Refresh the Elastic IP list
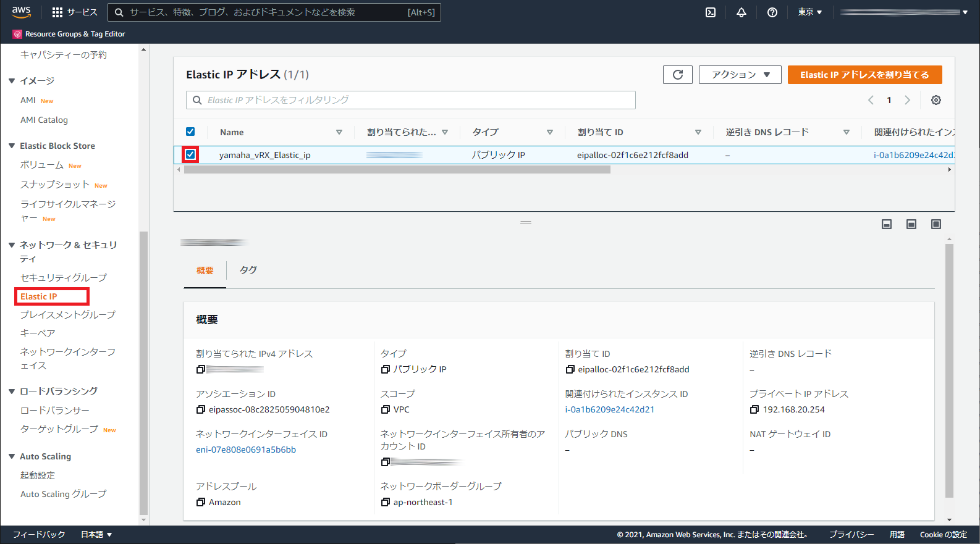Viewport: 980px width, 544px height. [x=678, y=75]
